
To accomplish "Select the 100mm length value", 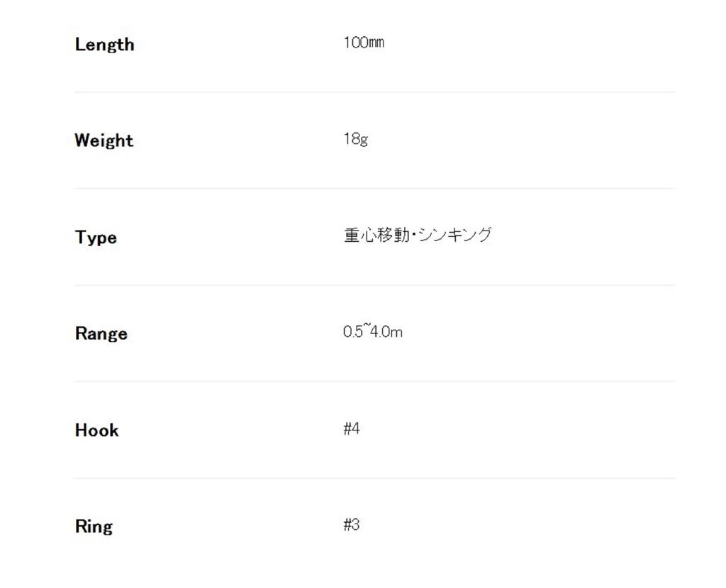I will [x=364, y=43].
